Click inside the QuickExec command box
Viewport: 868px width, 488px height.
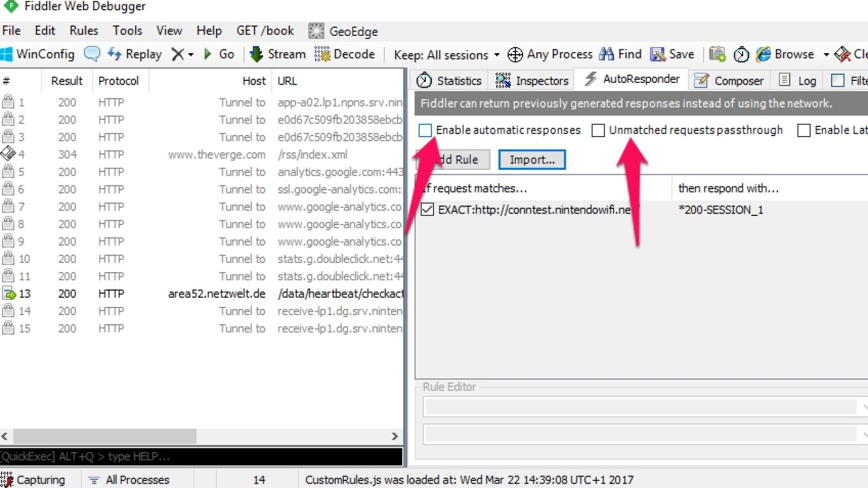(201, 457)
